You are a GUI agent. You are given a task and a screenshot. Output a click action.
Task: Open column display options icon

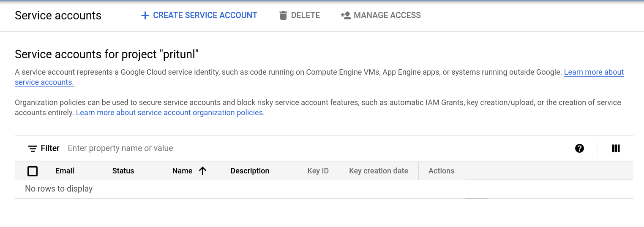616,148
